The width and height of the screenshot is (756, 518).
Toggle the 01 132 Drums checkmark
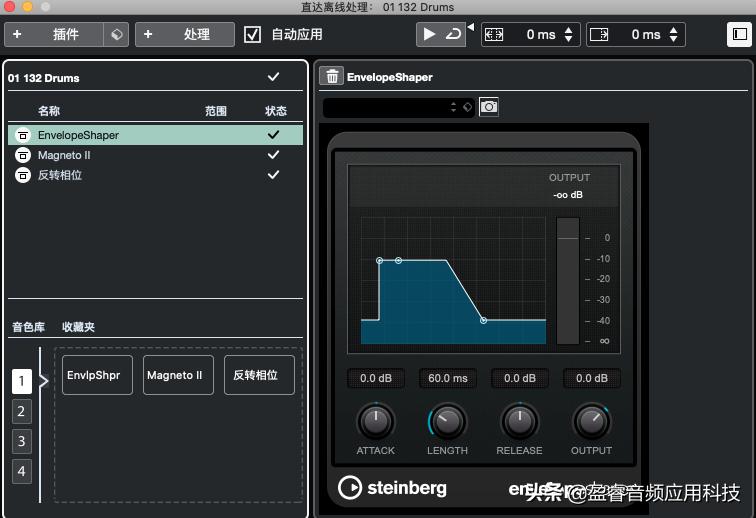(273, 77)
